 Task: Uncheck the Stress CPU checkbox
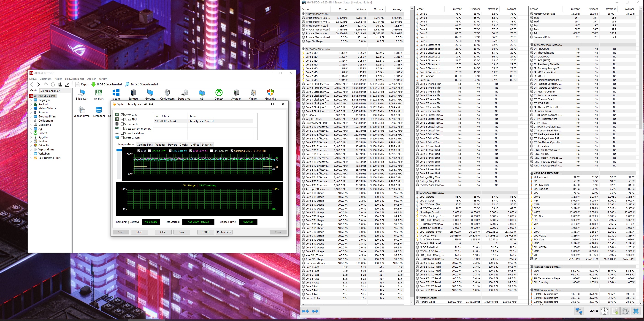[x=122, y=115]
